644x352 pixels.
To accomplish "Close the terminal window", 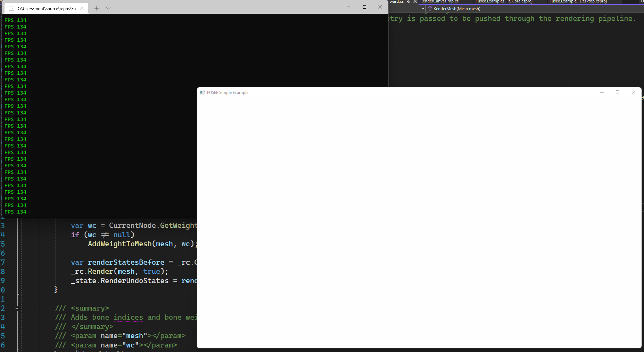I will (380, 7).
